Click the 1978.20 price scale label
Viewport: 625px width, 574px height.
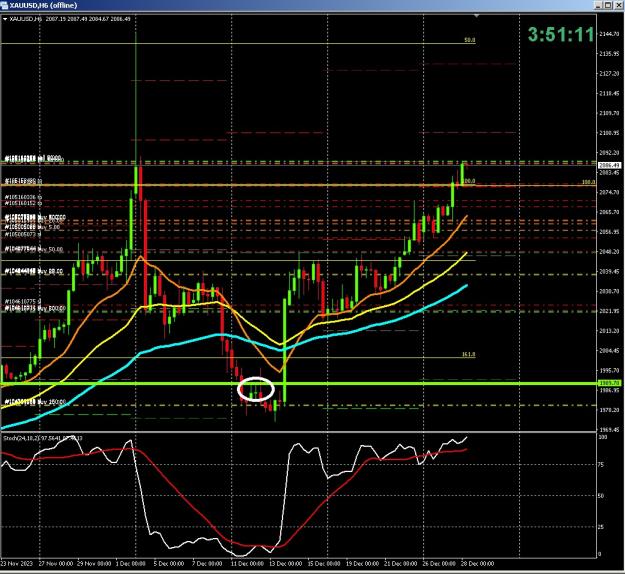pyautogui.click(x=610, y=410)
